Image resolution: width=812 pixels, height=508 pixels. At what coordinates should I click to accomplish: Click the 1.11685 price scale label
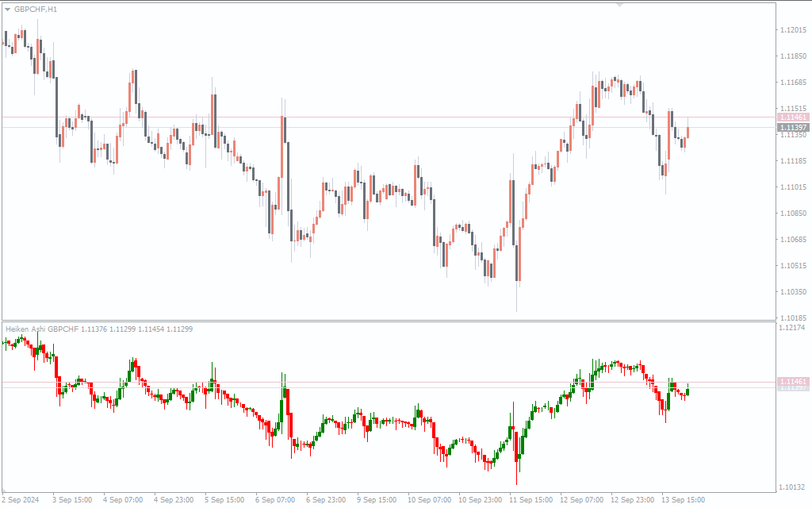click(x=793, y=83)
